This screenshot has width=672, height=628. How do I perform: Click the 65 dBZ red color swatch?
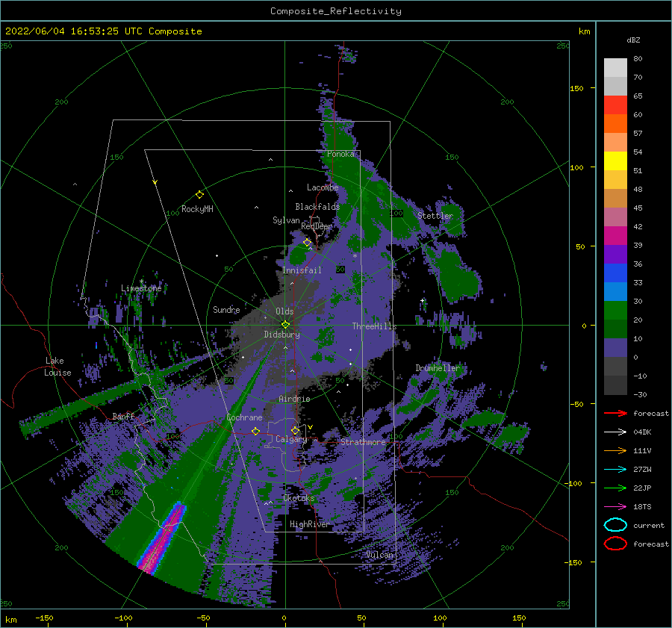tap(615, 105)
